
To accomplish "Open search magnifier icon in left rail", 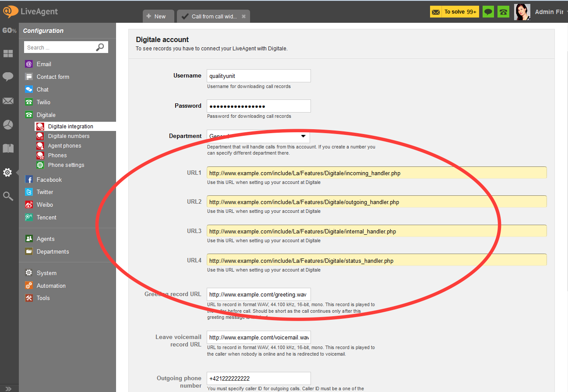I will pos(8,196).
